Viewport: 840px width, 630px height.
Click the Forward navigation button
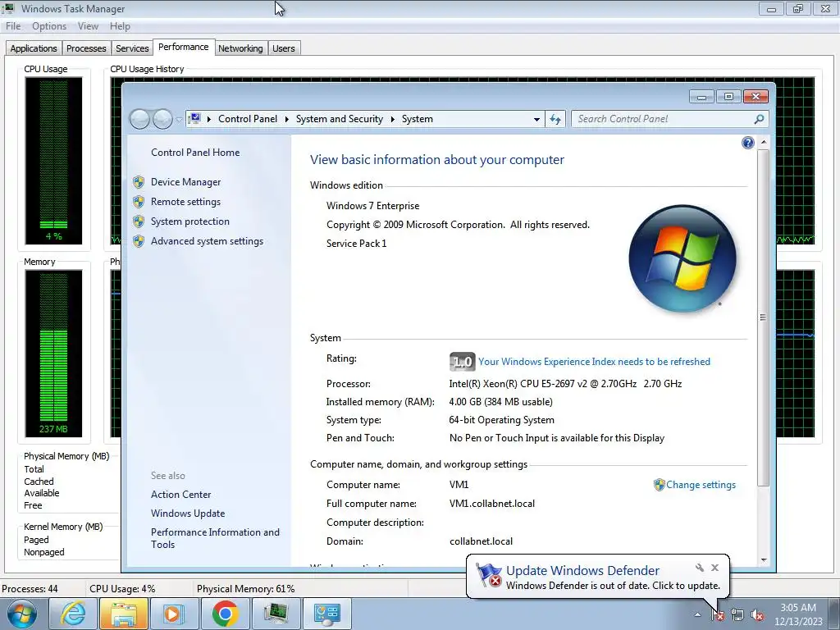point(162,119)
